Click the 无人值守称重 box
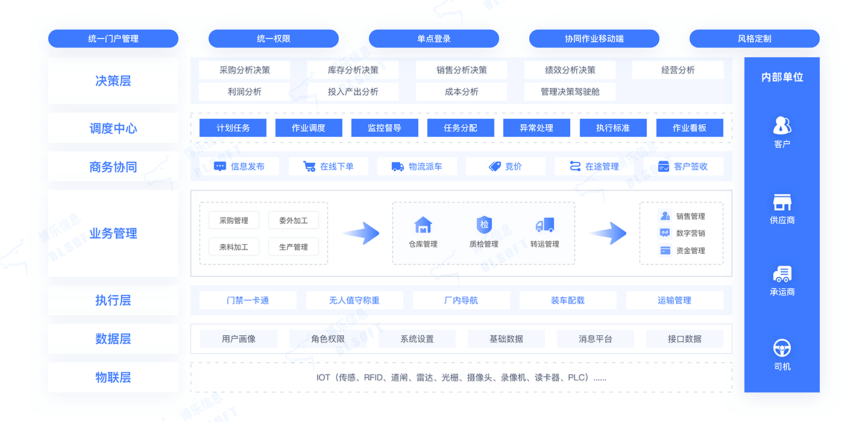This screenshot has width=868, height=422. pyautogui.click(x=354, y=300)
